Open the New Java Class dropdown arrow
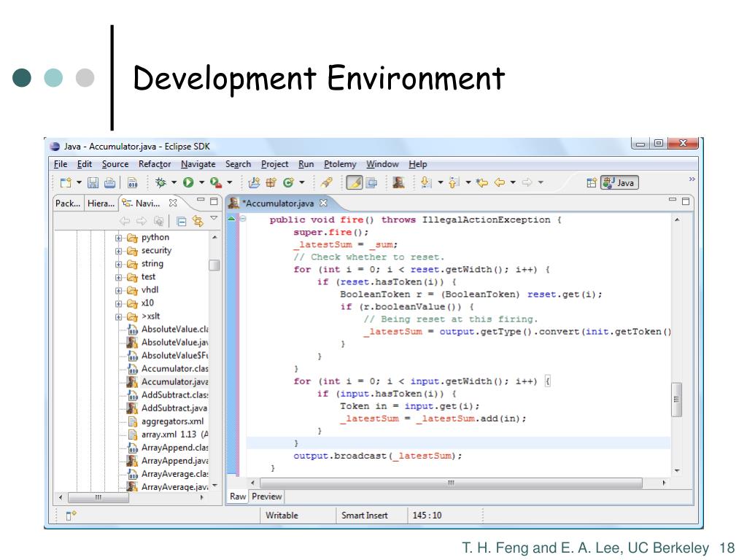The image size is (747, 560). tap(301, 182)
